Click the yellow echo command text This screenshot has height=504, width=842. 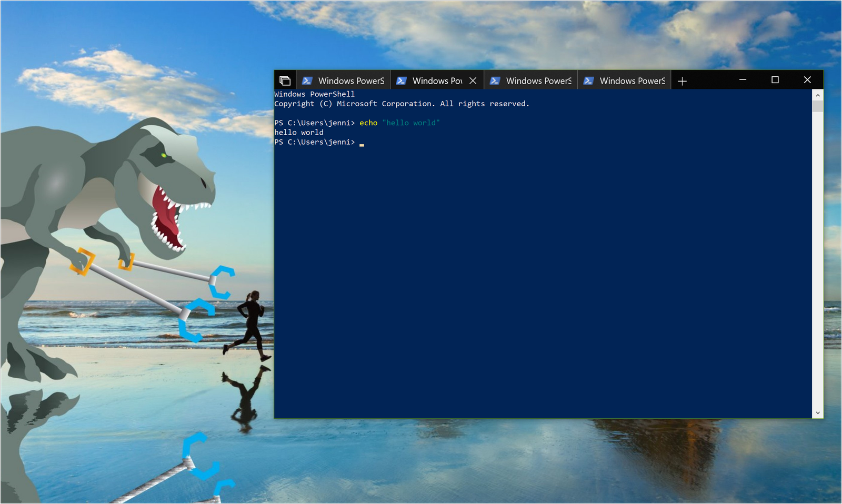pos(368,123)
